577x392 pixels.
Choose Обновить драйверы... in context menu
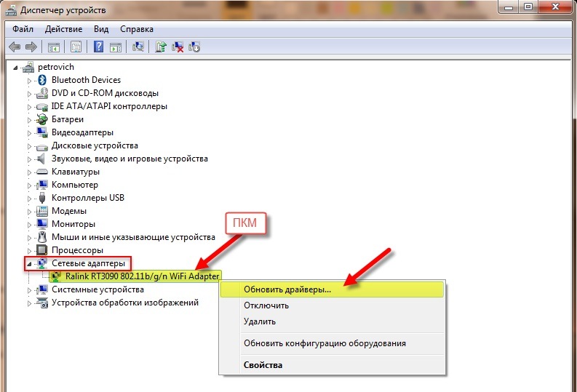pos(332,289)
